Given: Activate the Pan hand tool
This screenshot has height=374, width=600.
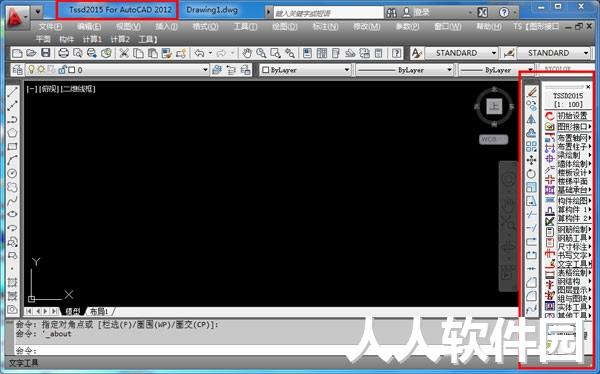Looking at the screenshot, I should coord(246,53).
